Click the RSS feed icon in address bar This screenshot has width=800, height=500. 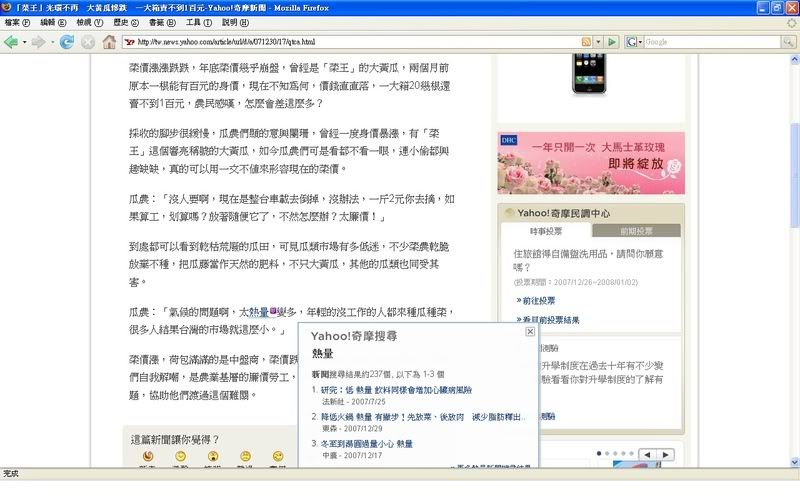pyautogui.click(x=588, y=42)
